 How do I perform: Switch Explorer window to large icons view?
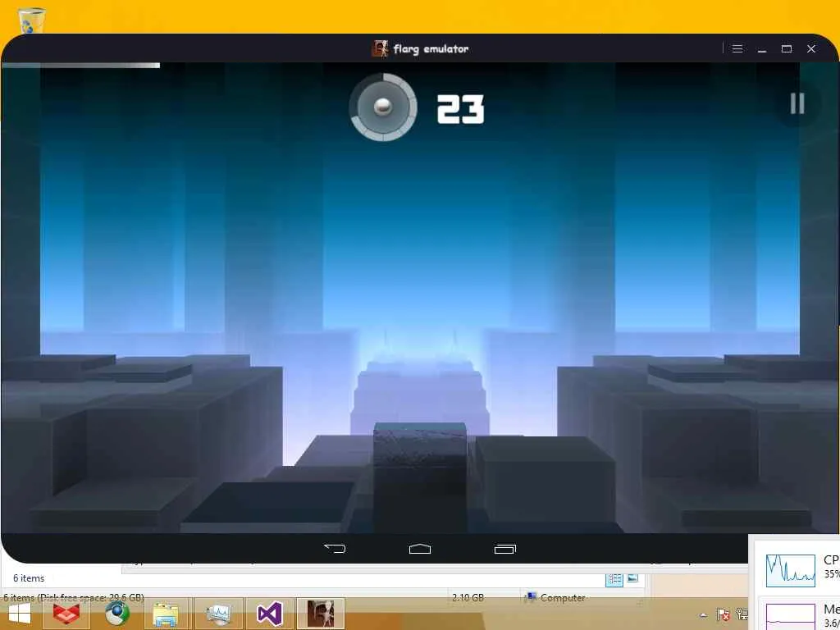(632, 578)
